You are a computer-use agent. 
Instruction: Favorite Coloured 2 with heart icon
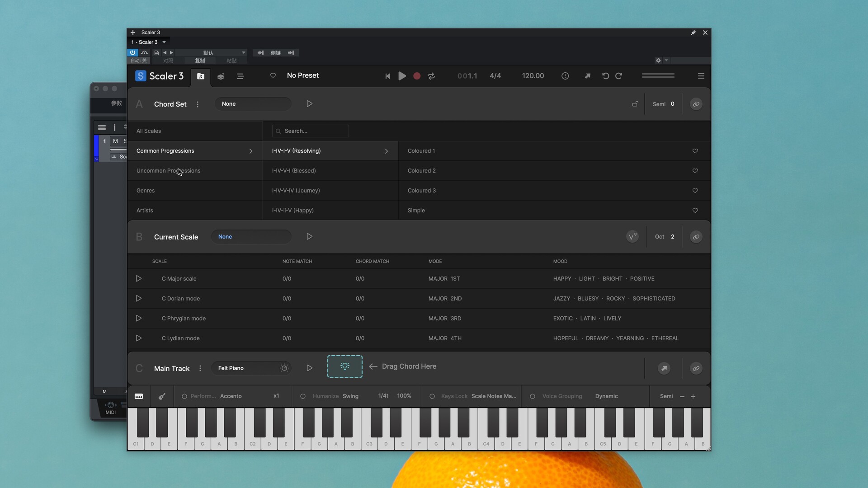pyautogui.click(x=695, y=171)
